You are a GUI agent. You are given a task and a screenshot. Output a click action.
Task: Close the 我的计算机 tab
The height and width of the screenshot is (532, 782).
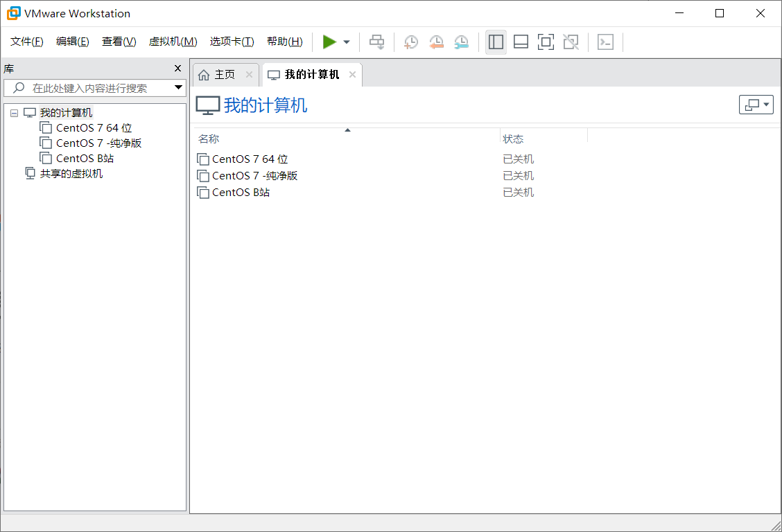[352, 75]
